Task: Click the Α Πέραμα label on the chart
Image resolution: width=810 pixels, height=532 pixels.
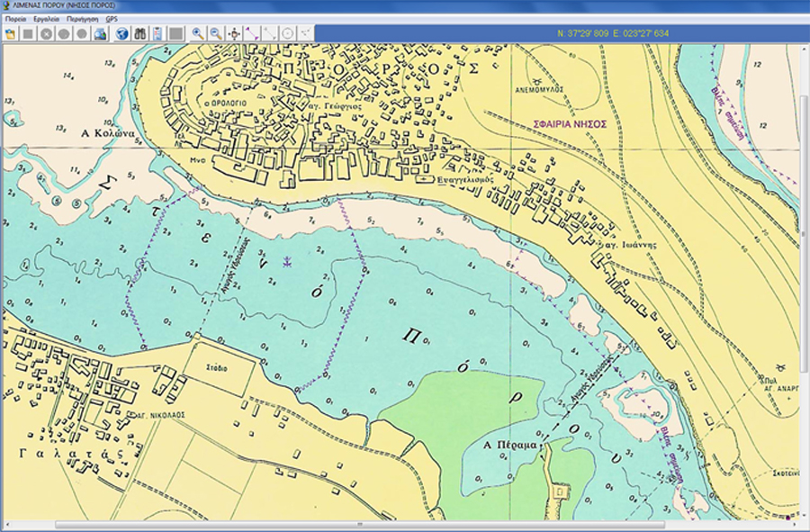Action: [510, 445]
